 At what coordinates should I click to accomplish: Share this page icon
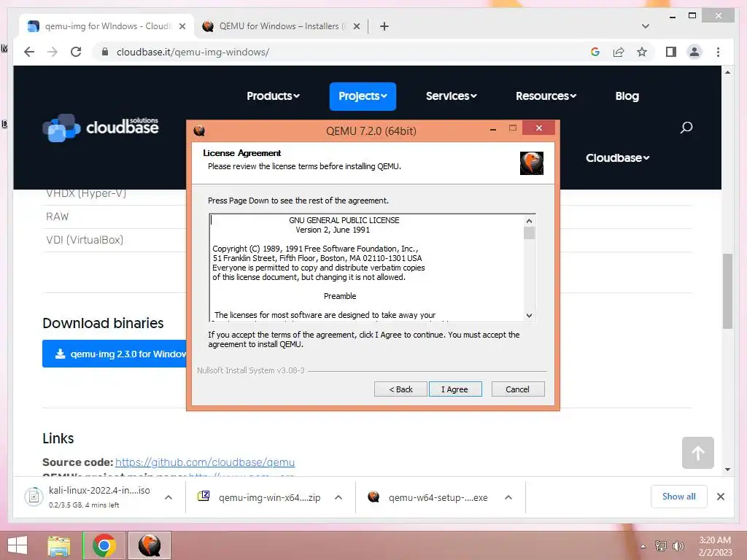pyautogui.click(x=619, y=52)
